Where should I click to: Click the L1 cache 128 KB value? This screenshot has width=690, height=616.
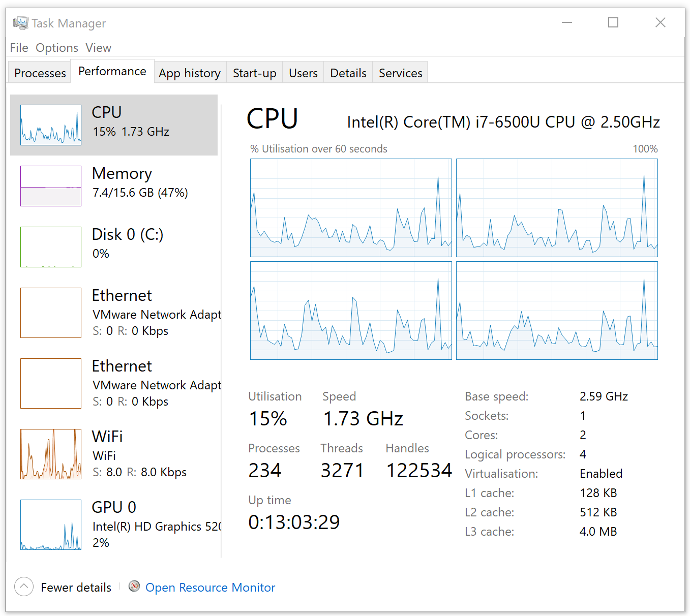(598, 493)
